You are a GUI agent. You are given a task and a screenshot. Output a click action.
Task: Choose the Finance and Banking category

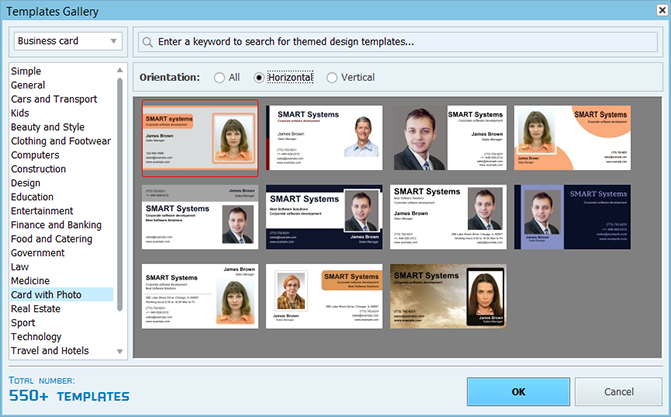56,225
